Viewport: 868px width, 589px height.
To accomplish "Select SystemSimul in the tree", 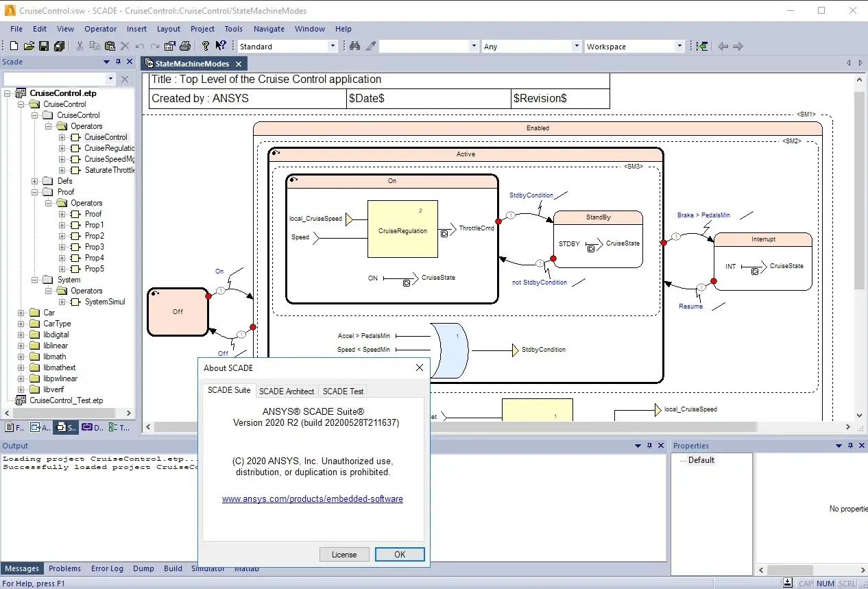I will 105,302.
